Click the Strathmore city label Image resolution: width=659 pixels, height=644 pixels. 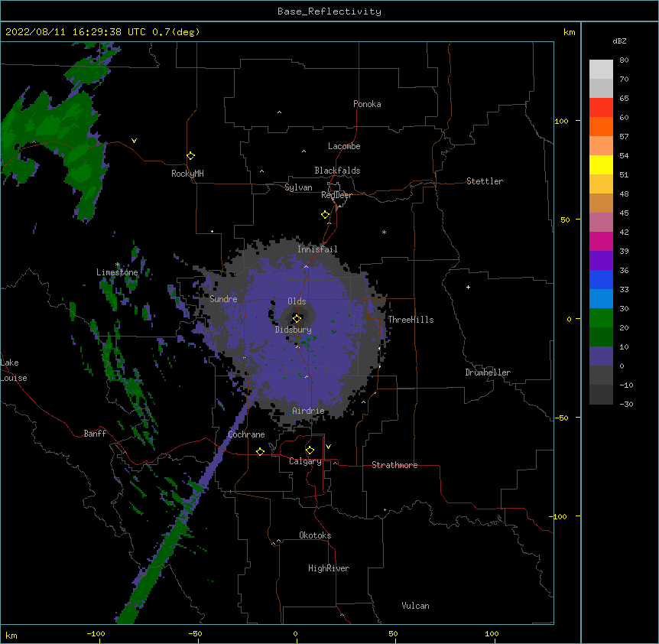coord(394,465)
